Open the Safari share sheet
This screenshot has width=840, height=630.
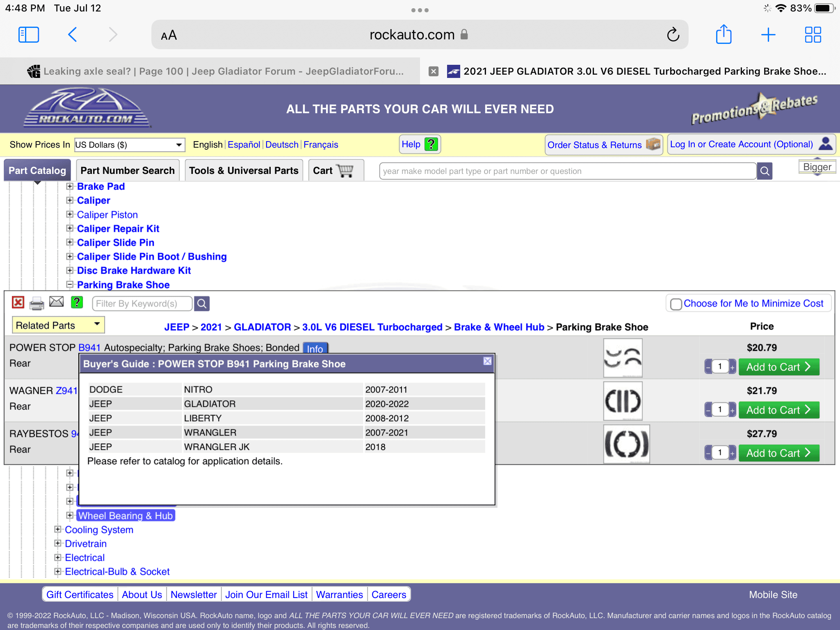point(724,34)
